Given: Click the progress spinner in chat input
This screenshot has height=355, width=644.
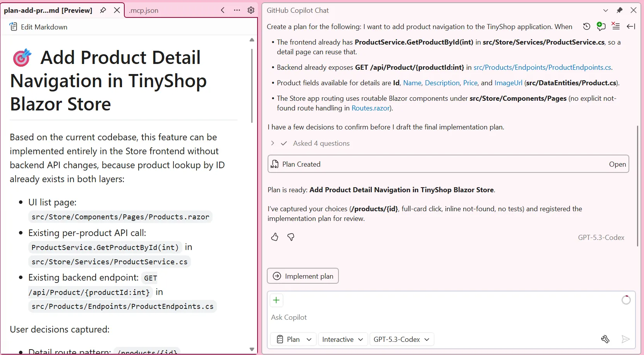Looking at the screenshot, I should [626, 300].
